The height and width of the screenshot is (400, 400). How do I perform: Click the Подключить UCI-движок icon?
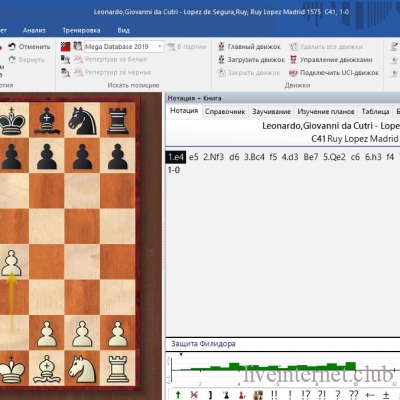tap(293, 73)
